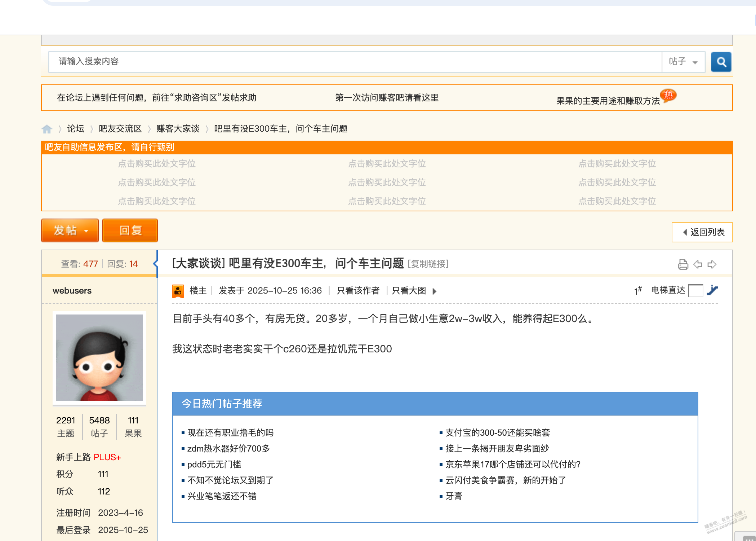
Task: Click the print post icon
Action: (682, 264)
